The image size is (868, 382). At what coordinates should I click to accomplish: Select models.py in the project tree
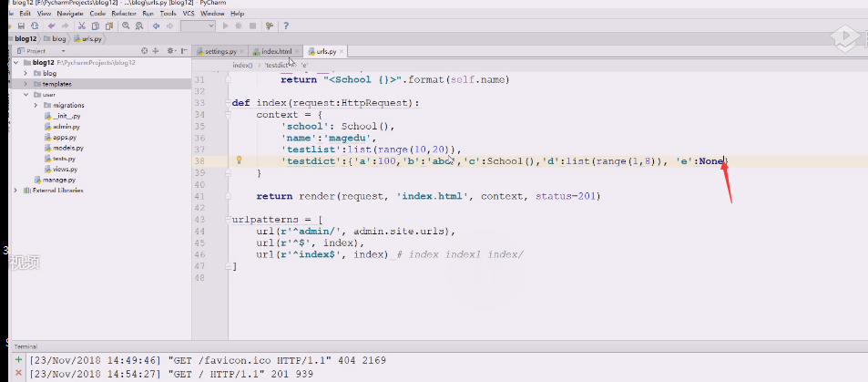tap(64, 148)
